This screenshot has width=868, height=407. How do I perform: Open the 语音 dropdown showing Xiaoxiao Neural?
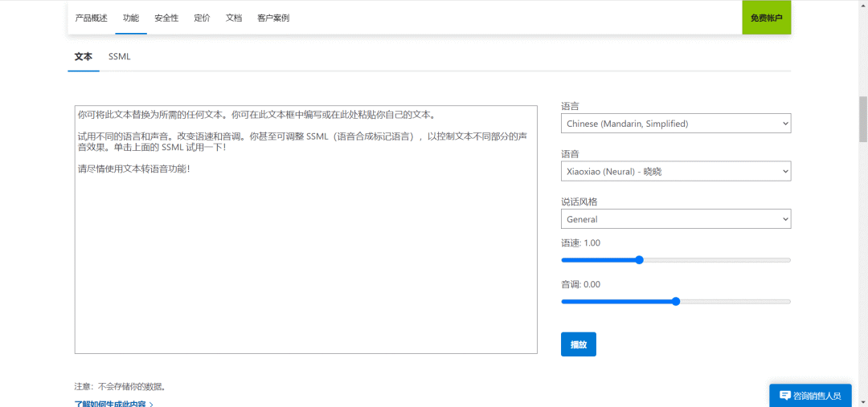coord(676,172)
